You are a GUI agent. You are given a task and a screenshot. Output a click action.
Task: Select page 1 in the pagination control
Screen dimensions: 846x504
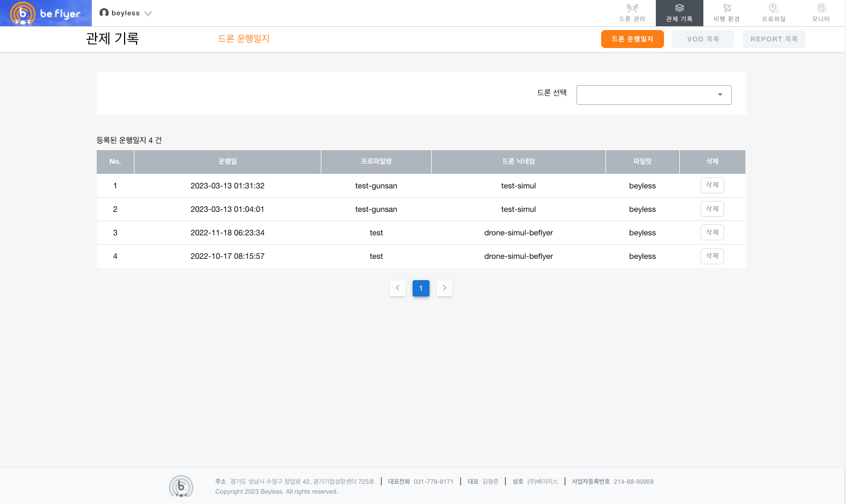tap(421, 288)
